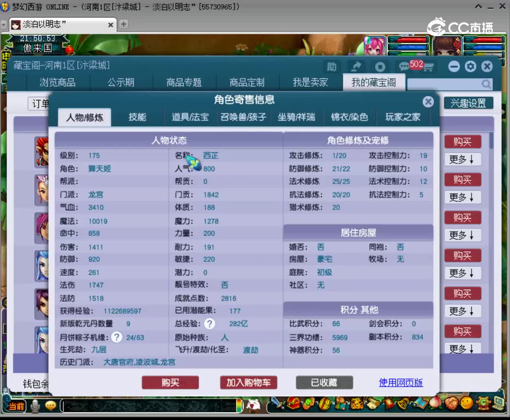Switch to 公示期 tab
This screenshot has height=420, width=510.
tap(121, 82)
